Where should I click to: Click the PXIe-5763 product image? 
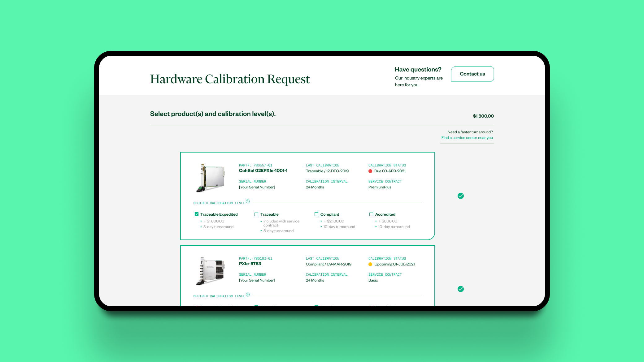click(211, 271)
